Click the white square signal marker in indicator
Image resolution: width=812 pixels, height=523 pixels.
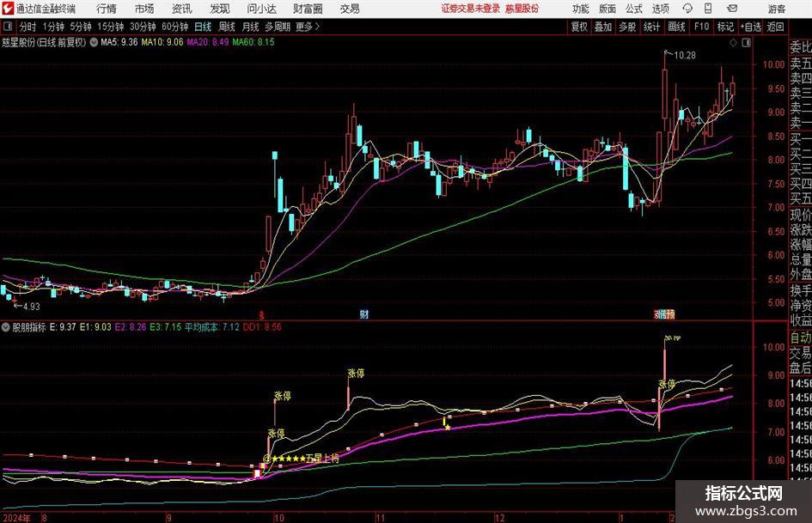tap(256, 473)
